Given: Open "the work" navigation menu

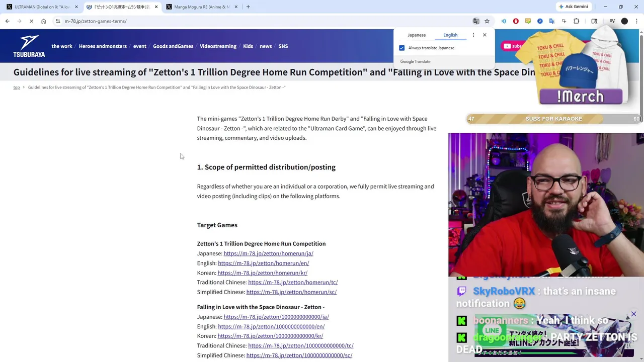Looking at the screenshot, I should click(x=62, y=46).
